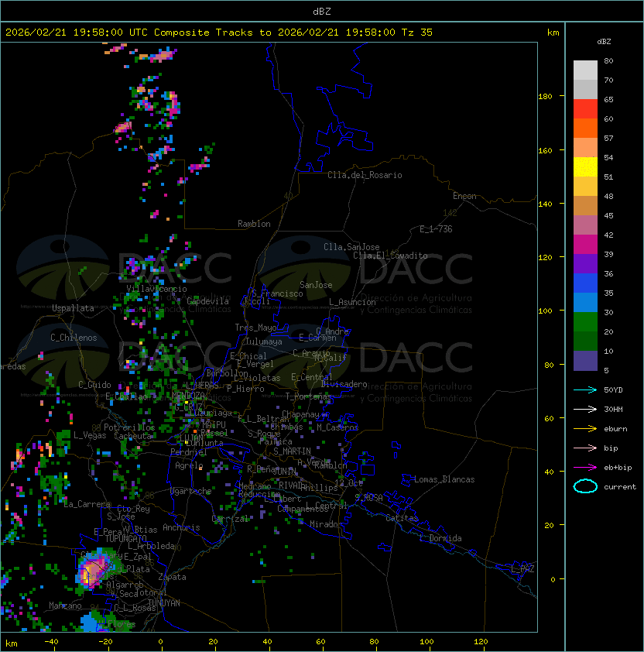Screen dimensions: 644x652
Task: Pick the bright yellow swatch in dBZ scale
Action: (585, 167)
